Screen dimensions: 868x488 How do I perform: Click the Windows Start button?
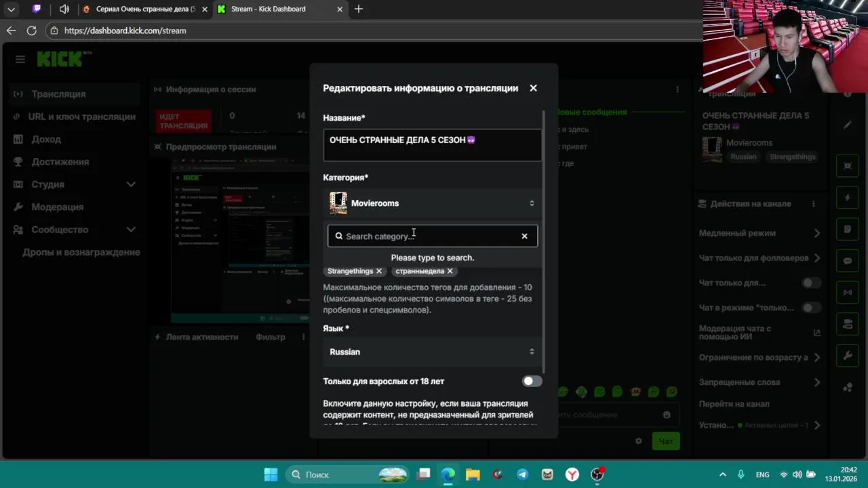point(271,474)
